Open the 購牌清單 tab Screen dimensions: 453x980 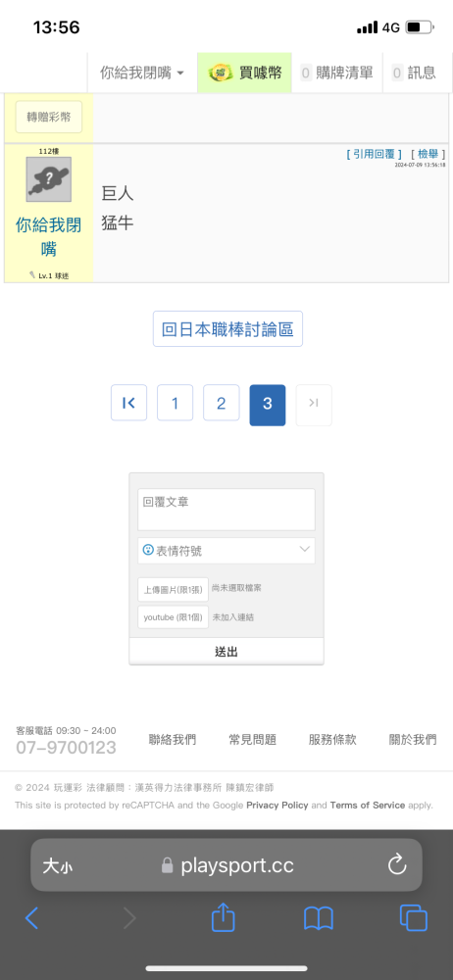337,73
